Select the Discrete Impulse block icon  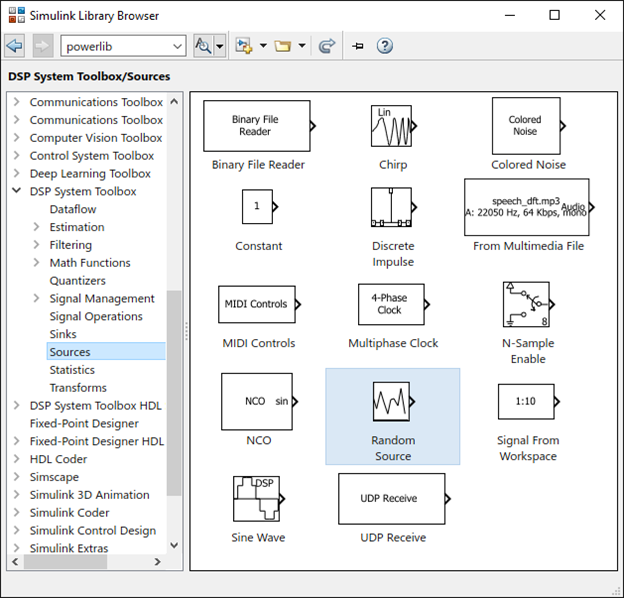tap(393, 207)
